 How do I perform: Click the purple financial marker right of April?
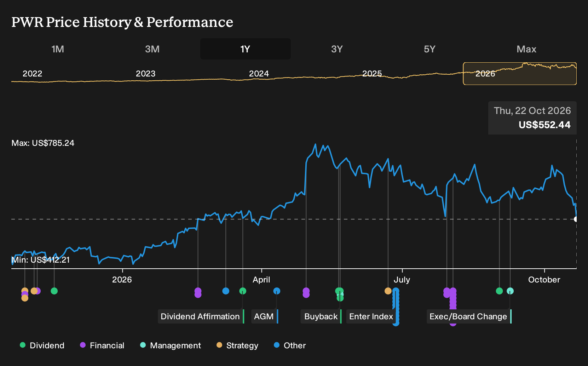click(x=306, y=292)
